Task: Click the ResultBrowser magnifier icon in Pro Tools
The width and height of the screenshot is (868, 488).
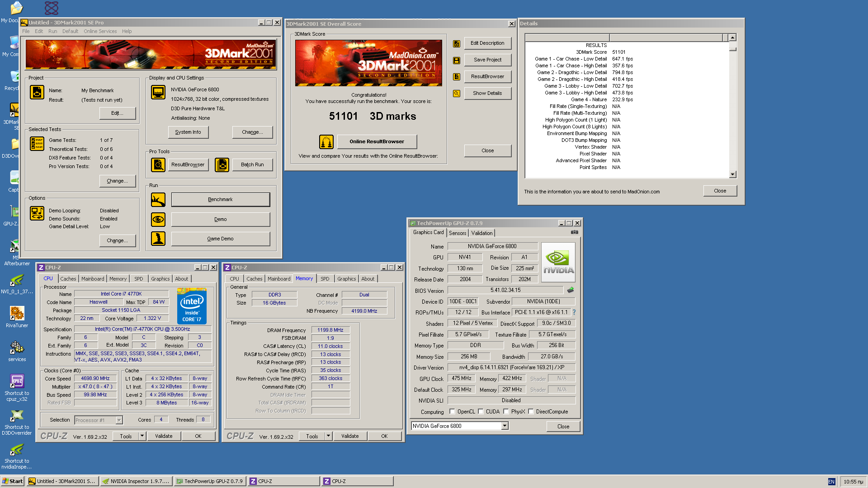Action: click(x=158, y=165)
